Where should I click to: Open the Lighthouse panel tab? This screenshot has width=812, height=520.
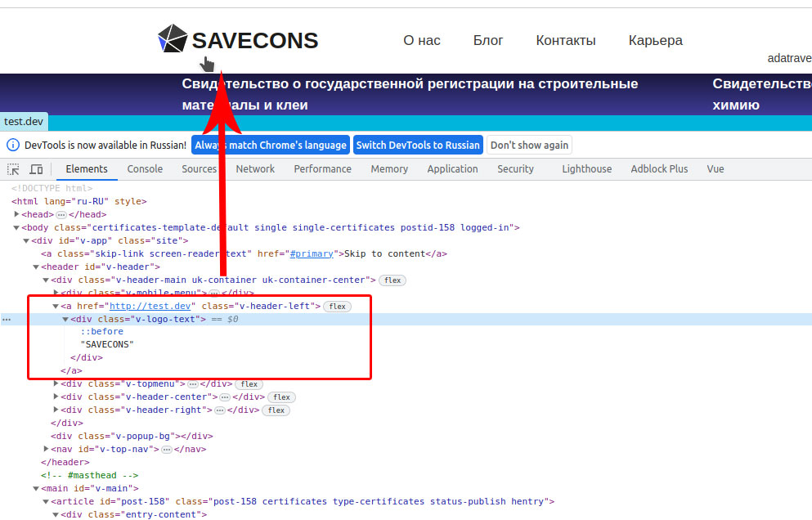click(x=586, y=169)
